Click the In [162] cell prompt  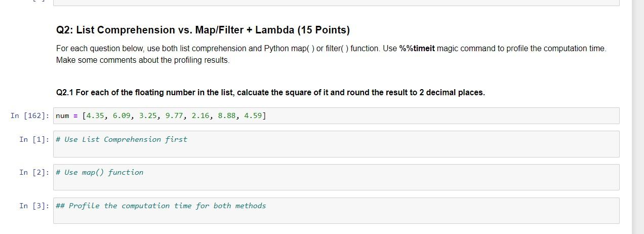(30, 116)
